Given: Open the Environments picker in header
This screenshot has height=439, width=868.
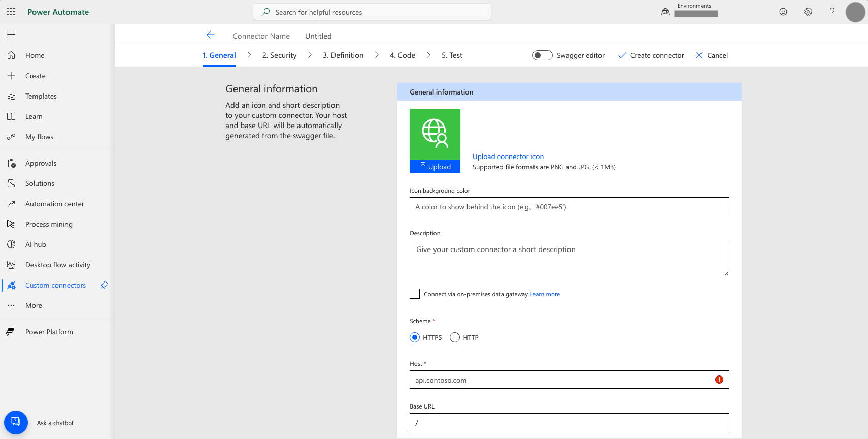Looking at the screenshot, I should pos(695,11).
